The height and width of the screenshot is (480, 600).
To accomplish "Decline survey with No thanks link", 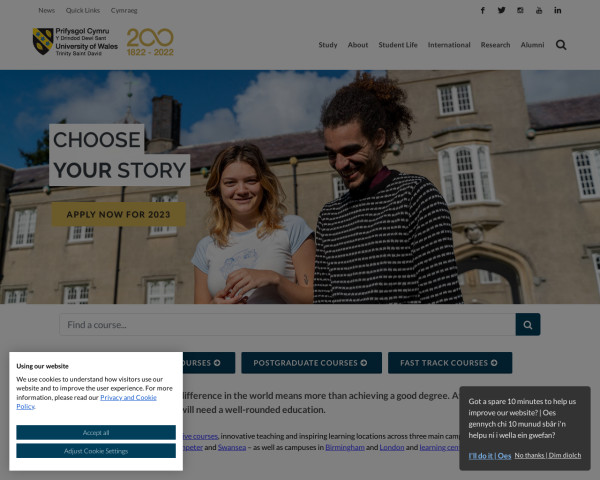I will coord(548,455).
